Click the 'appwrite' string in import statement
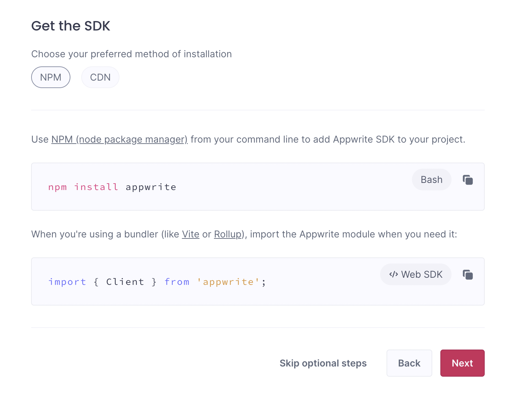The image size is (526, 420). click(x=228, y=282)
